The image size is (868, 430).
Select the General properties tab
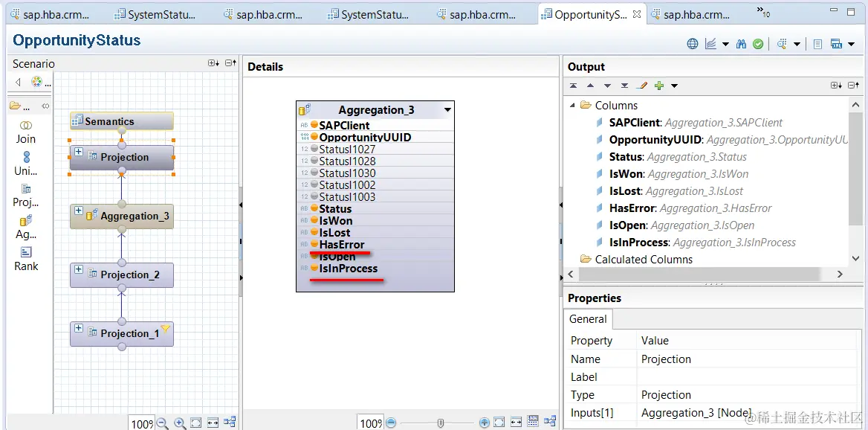pyautogui.click(x=588, y=319)
